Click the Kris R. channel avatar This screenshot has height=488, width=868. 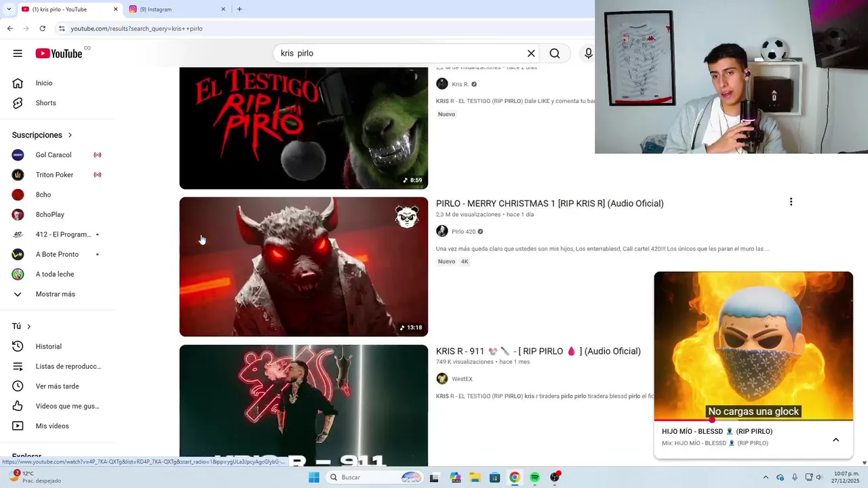[442, 84]
